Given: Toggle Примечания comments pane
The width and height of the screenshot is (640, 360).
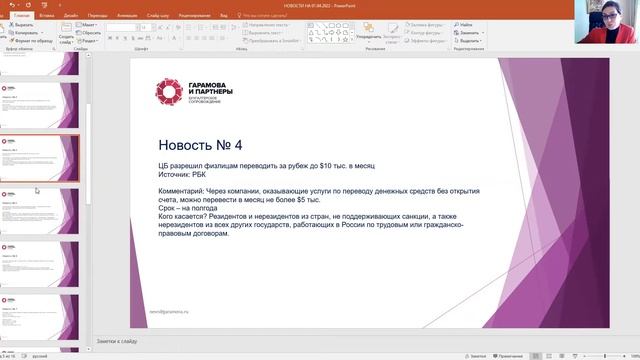Looking at the screenshot, I should (x=508, y=356).
